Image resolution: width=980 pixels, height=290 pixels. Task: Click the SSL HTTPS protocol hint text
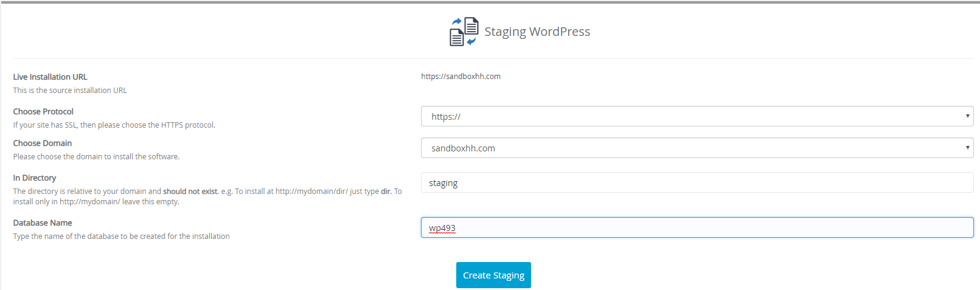[x=114, y=125]
